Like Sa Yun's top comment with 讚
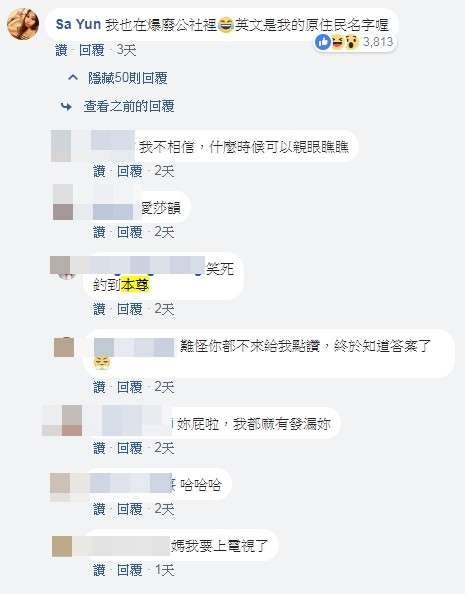 pos(61,50)
